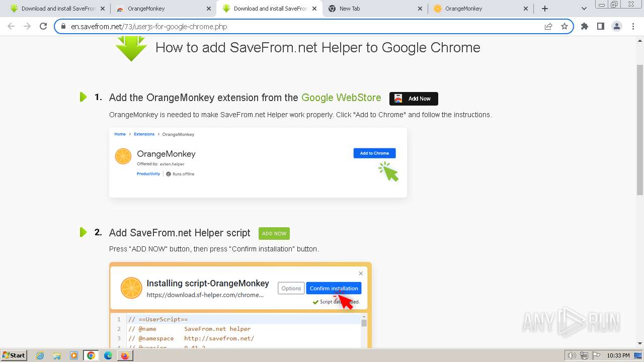The image size is (644, 362).
Task: Click the green ADD NOW button
Action: tap(274, 233)
